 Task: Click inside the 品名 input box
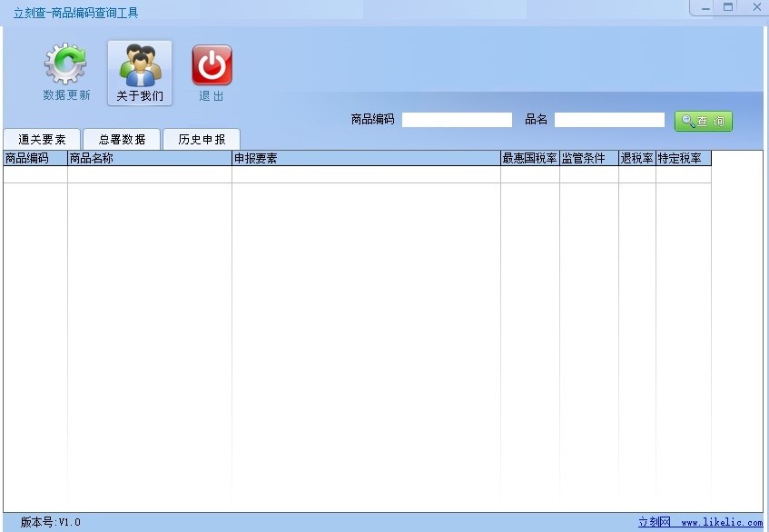coord(609,119)
